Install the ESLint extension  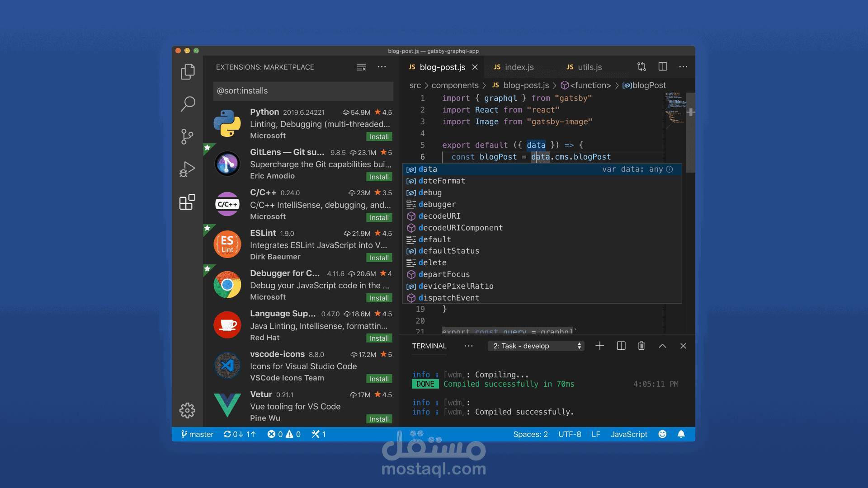[x=379, y=258]
